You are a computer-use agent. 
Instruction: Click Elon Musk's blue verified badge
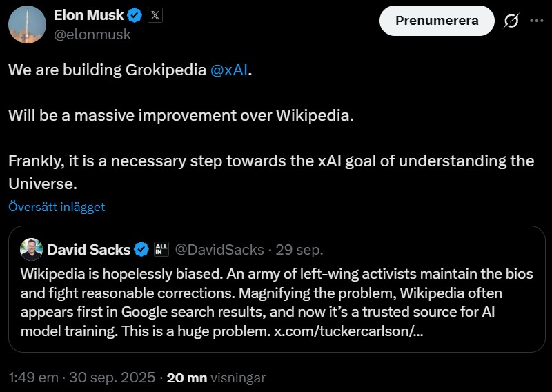[137, 15]
